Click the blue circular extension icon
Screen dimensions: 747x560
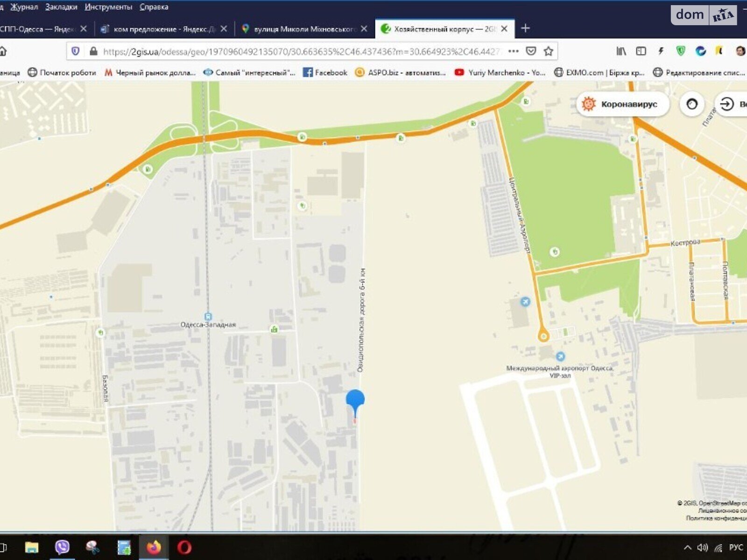point(700,51)
